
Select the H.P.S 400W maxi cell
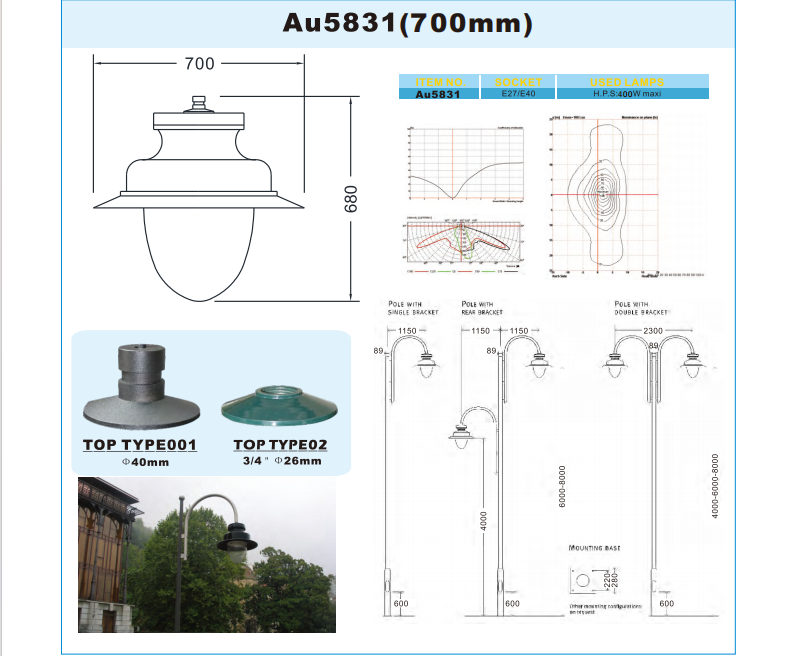tap(632, 94)
